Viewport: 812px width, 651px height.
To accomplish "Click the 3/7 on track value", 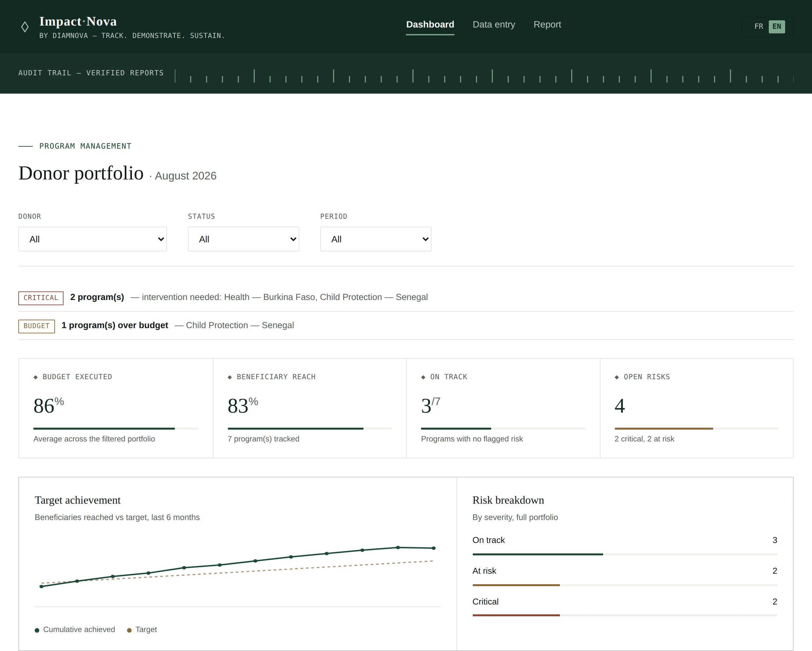I will [431, 405].
